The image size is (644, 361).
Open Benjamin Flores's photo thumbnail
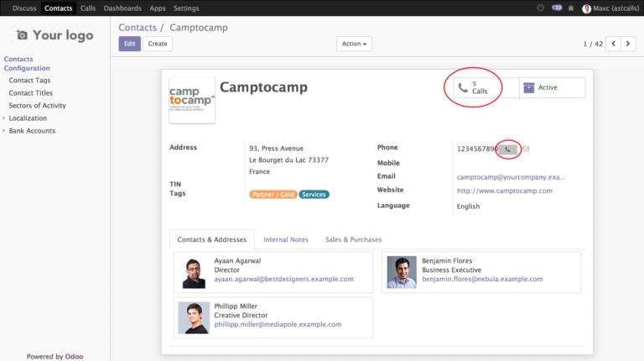(402, 272)
